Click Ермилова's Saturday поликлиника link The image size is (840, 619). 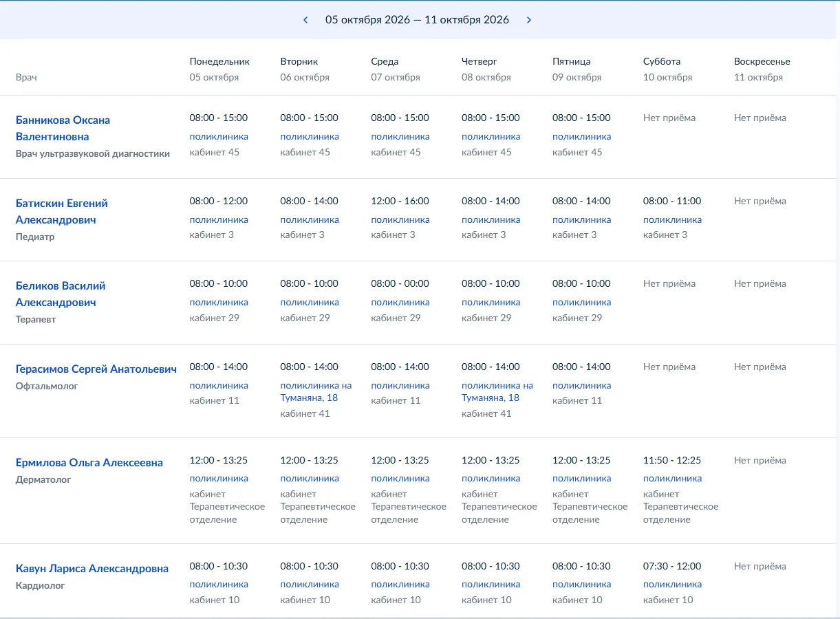click(x=672, y=478)
